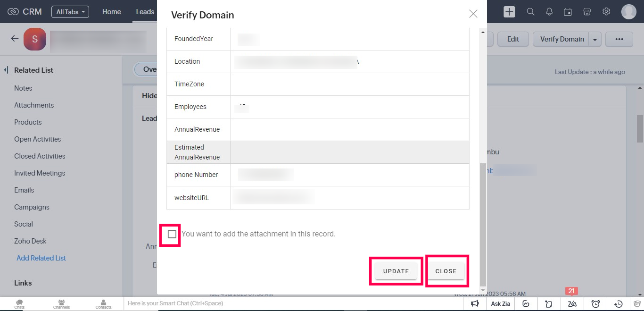Screen dimensions: 644x311
Task: Click the Add Related List link
Action: [x=41, y=258]
